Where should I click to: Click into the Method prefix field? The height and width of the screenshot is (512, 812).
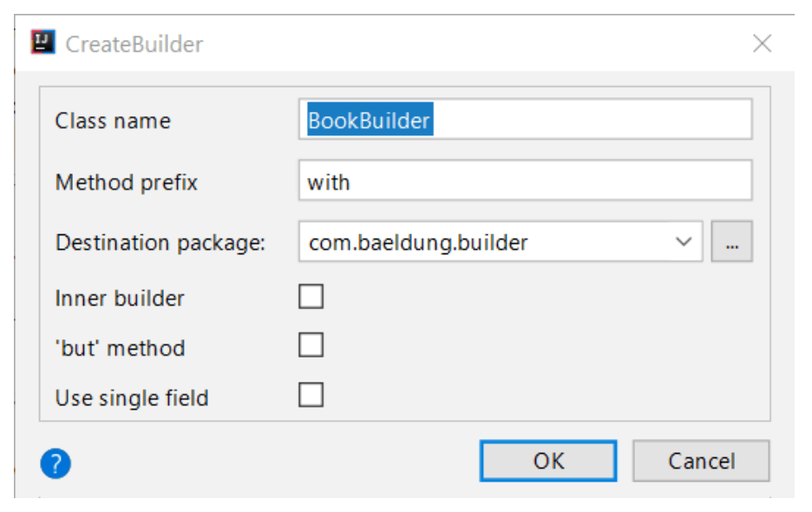pos(525,181)
